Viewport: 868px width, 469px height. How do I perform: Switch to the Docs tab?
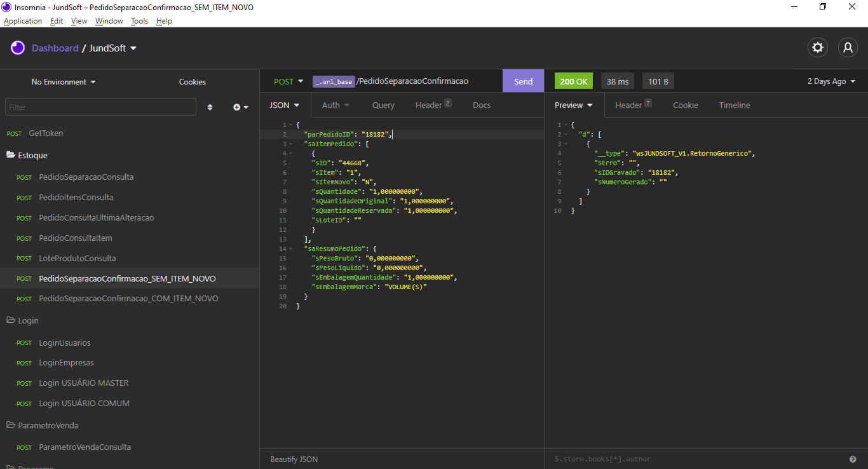pos(482,105)
